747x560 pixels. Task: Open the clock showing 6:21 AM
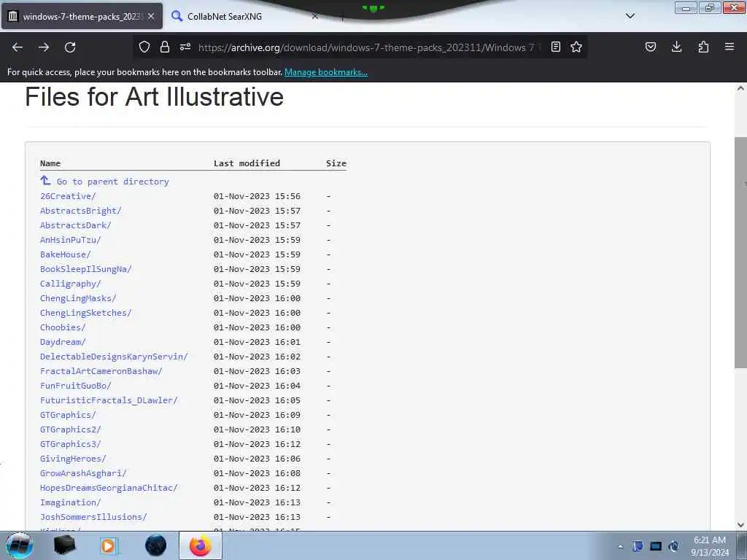pos(710,546)
